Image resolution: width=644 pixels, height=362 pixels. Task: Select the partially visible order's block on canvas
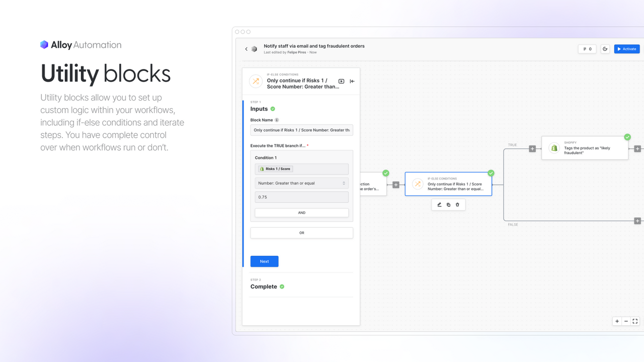[x=373, y=184]
